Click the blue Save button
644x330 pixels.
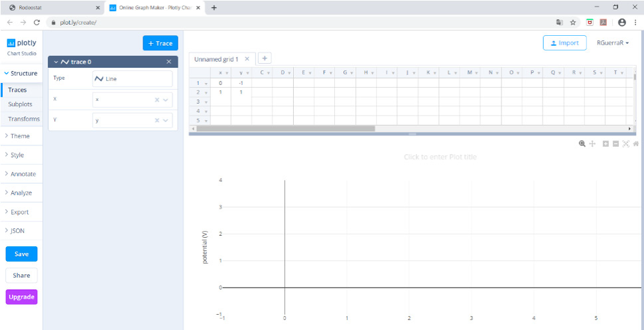click(21, 254)
